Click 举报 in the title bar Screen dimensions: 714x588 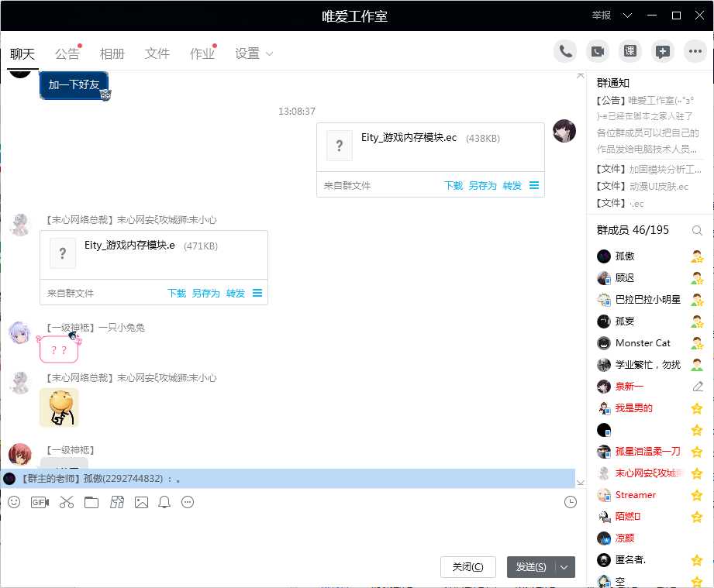click(601, 15)
